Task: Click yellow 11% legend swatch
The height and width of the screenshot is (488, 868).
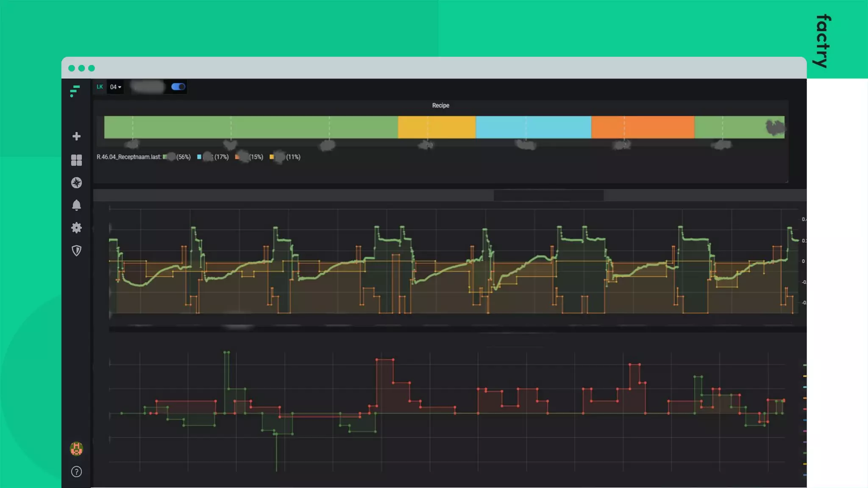Action: point(272,157)
